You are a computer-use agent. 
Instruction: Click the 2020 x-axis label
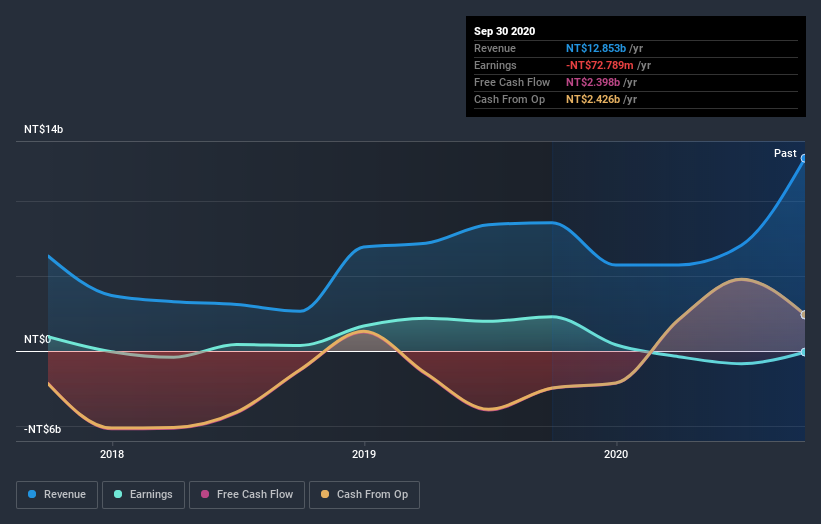click(616, 454)
